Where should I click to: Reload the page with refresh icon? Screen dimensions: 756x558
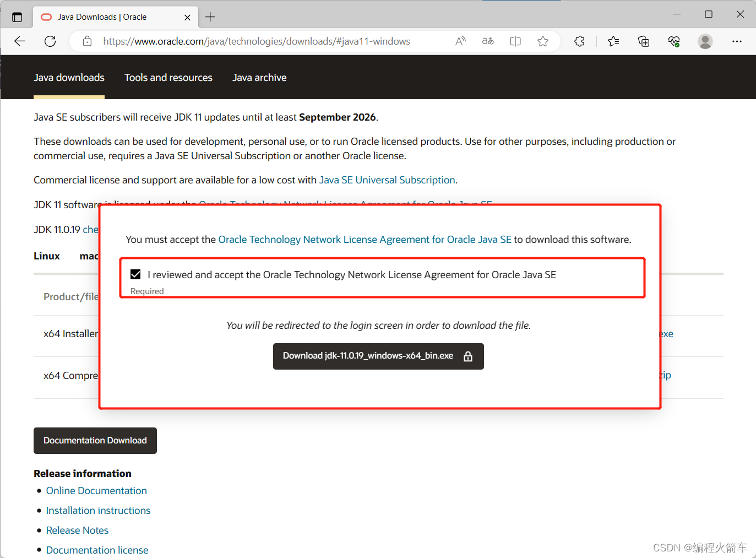[x=50, y=41]
